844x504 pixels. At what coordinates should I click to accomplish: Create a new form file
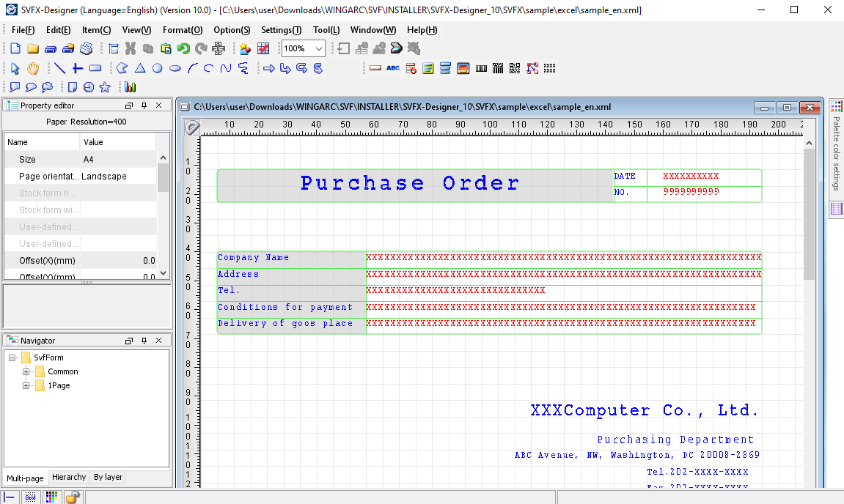click(15, 48)
